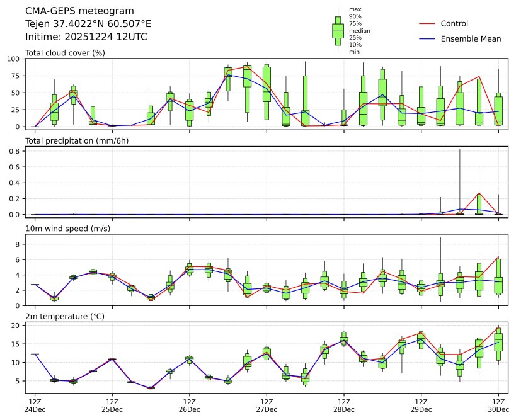This screenshot has height=420, width=516.
Task: Select the "Total precipitation (mm/6h)" panel title
Action: click(x=77, y=140)
